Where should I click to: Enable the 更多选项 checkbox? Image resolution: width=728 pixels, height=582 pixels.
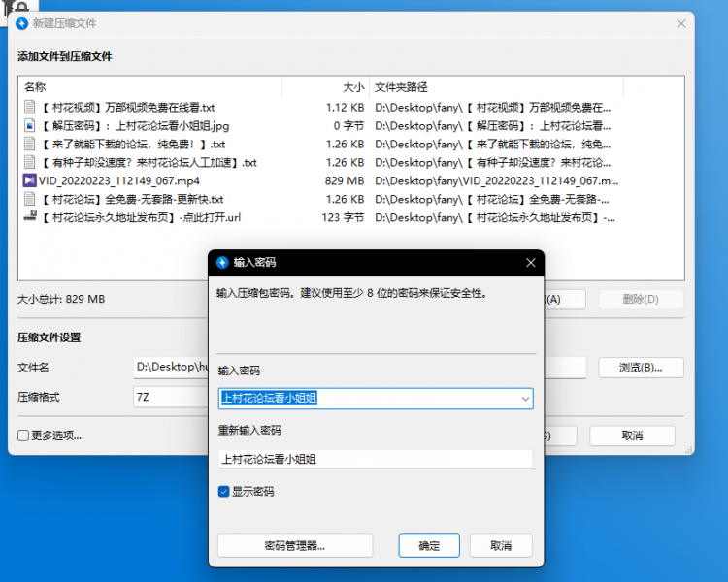coord(23,436)
